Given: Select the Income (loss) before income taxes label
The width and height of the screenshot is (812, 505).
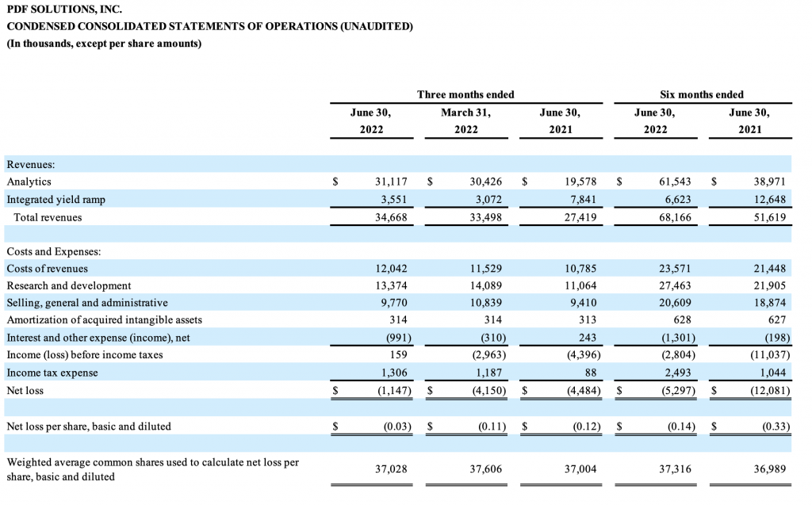Looking at the screenshot, I should pyautogui.click(x=84, y=355).
